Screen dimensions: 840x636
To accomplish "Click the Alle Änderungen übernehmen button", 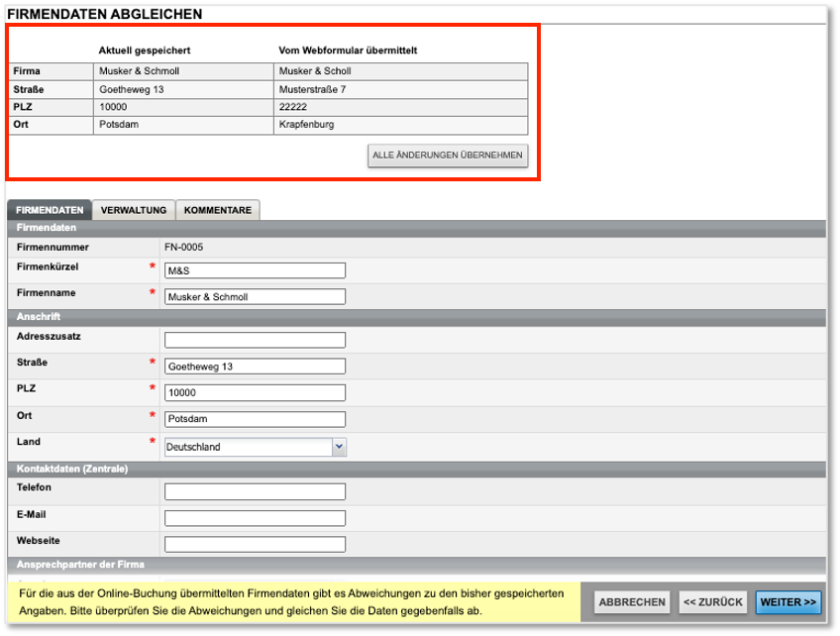I will point(448,156).
